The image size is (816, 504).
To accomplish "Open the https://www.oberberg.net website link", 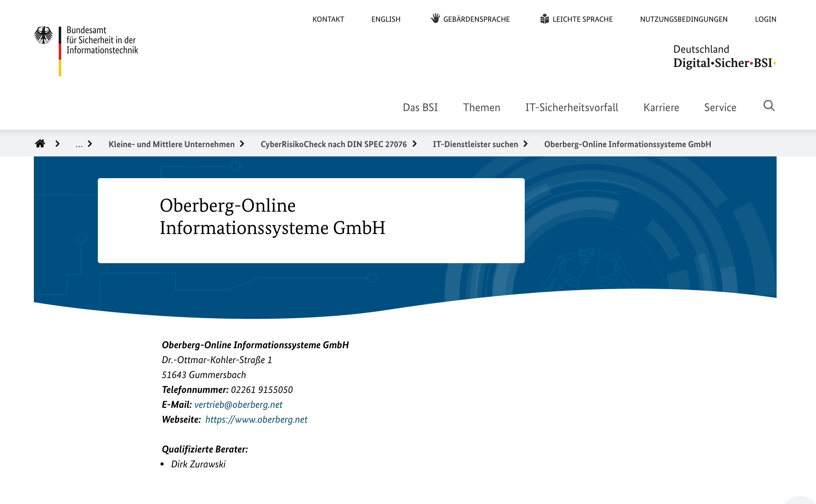I will pyautogui.click(x=256, y=420).
